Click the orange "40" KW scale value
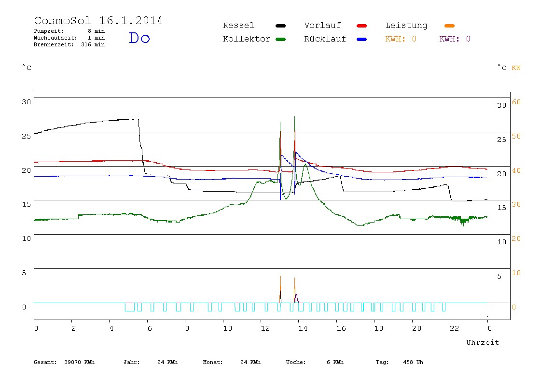 (516, 171)
